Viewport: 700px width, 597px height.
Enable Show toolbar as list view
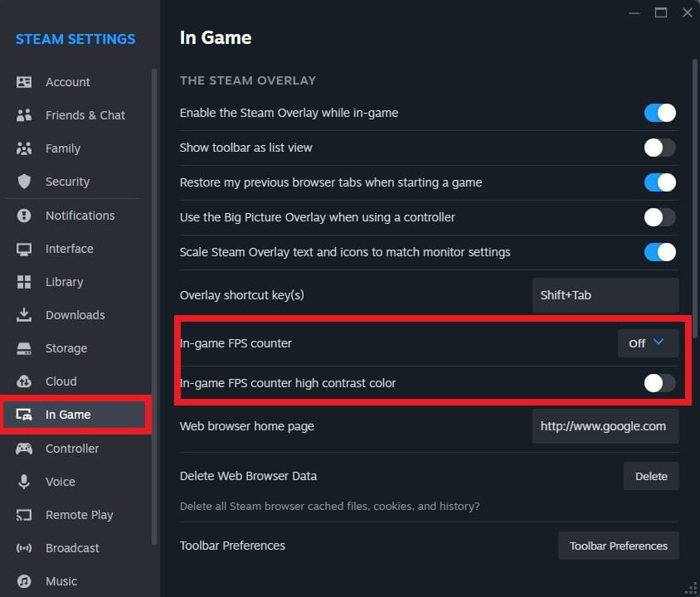[x=660, y=148]
